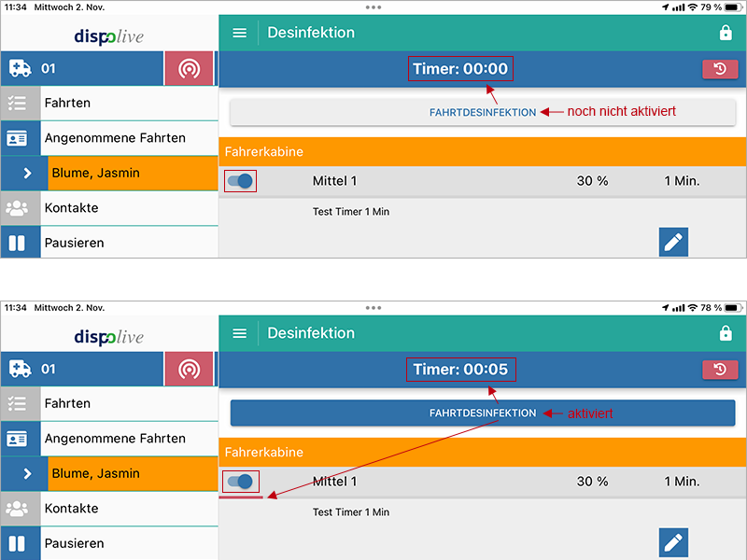This screenshot has width=747, height=560.
Task: Expand Blume, Jasmin chevron in upper sidebar
Action: 27,173
